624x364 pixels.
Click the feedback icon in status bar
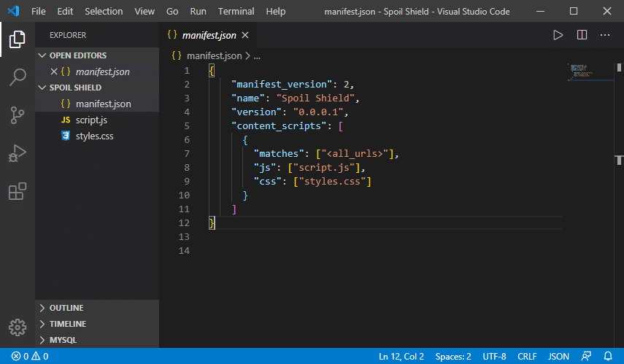point(586,356)
